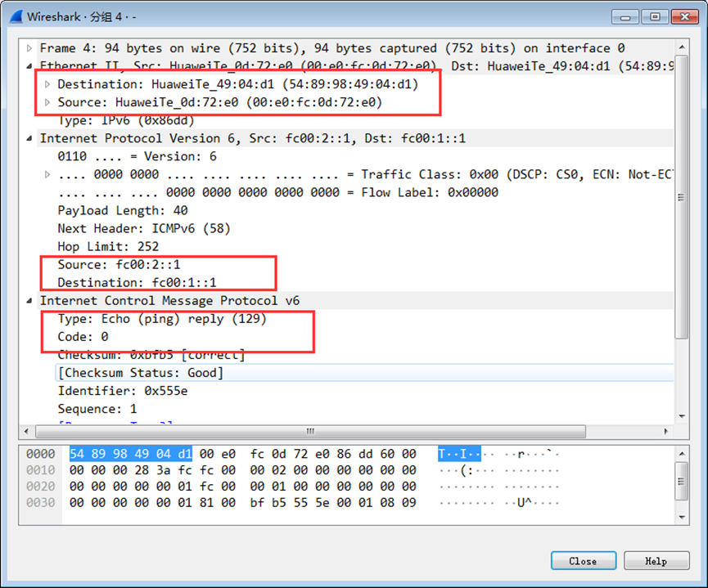This screenshot has width=708, height=588.
Task: Select the Type: Echo (ping) reply row
Action: [162, 319]
